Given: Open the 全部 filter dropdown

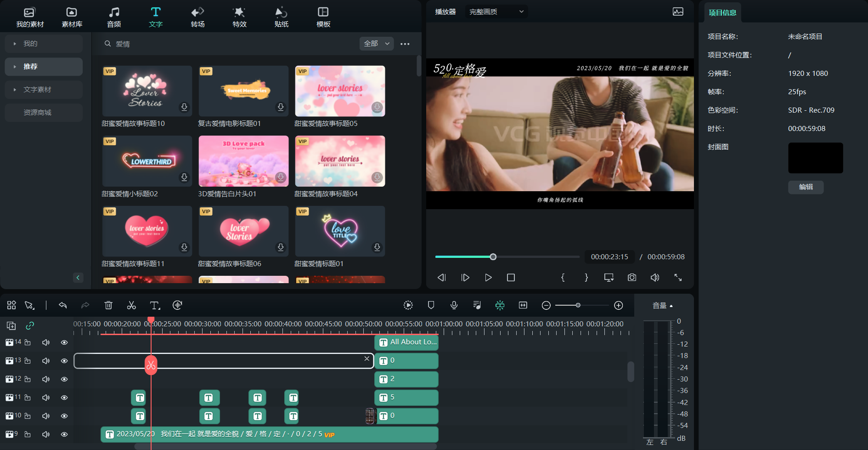Looking at the screenshot, I should tap(377, 44).
